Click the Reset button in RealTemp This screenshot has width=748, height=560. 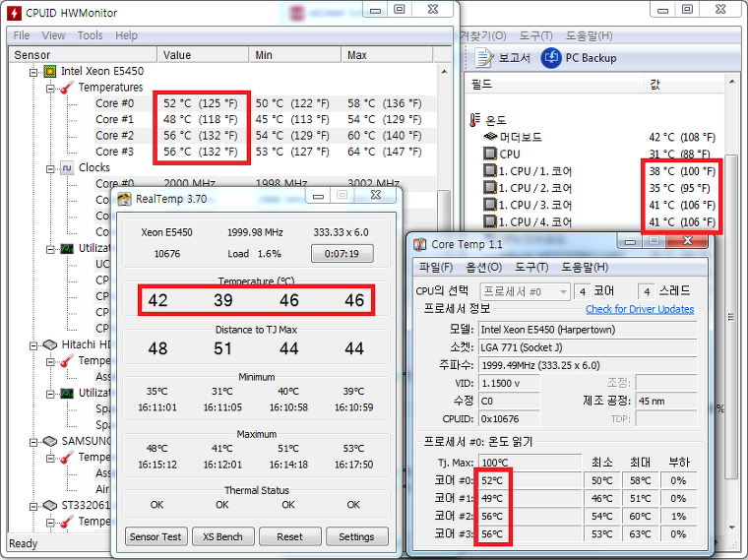click(289, 536)
